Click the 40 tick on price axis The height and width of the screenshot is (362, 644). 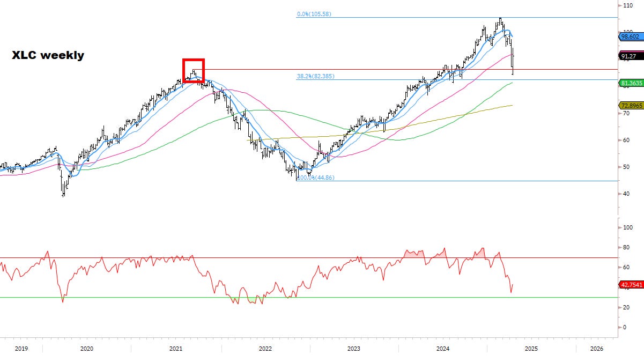tap(626, 194)
